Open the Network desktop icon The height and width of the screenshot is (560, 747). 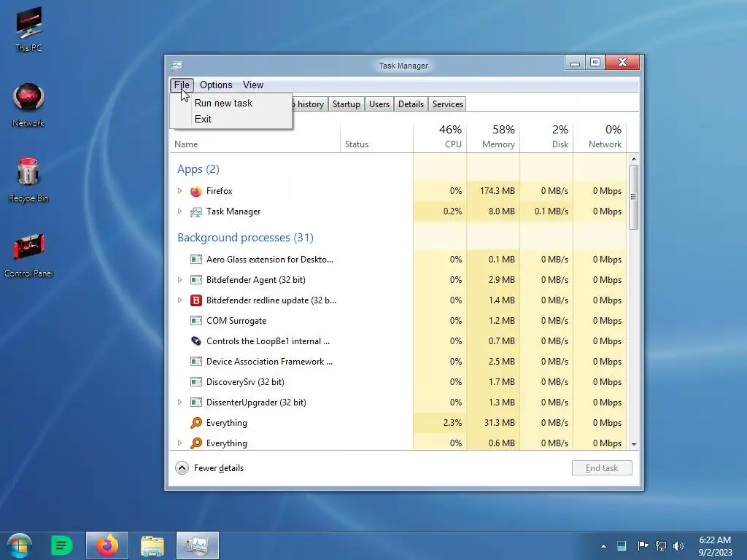pos(28,104)
